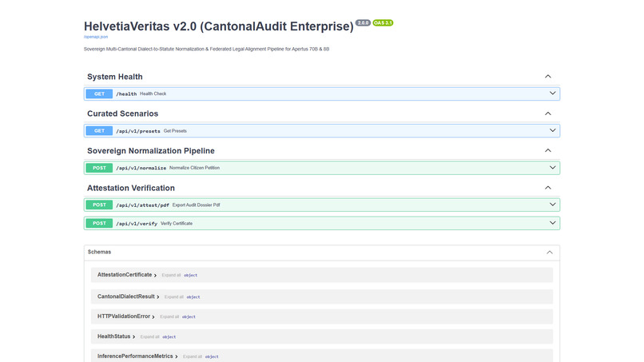Click Expand all for HealthStatus
The height and width of the screenshot is (362, 644).
click(149, 337)
